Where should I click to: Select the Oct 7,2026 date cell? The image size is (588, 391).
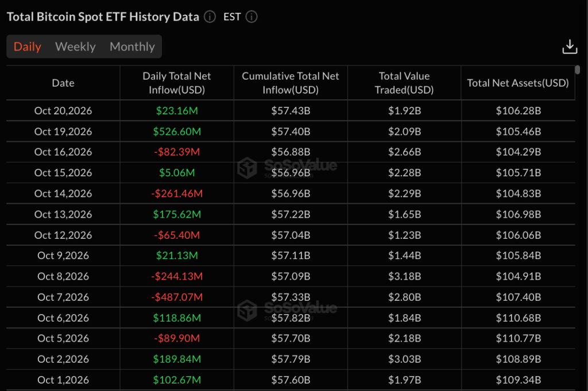pyautogui.click(x=63, y=297)
